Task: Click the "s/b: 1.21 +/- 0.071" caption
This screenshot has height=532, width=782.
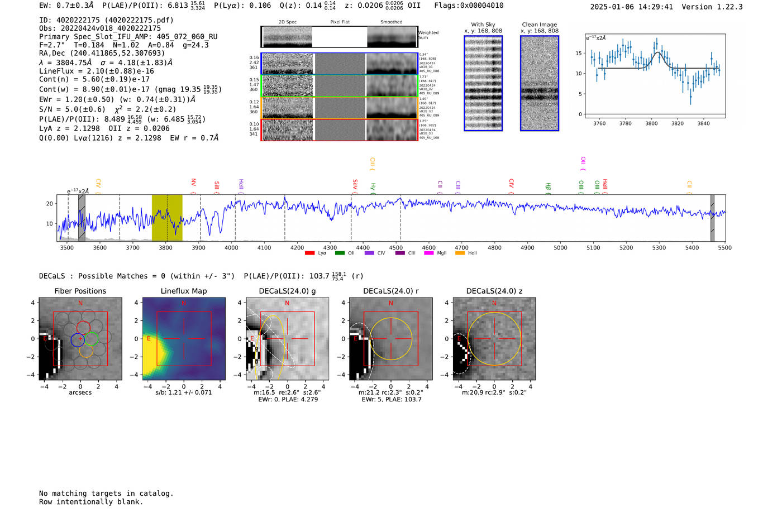Action: [x=184, y=392]
